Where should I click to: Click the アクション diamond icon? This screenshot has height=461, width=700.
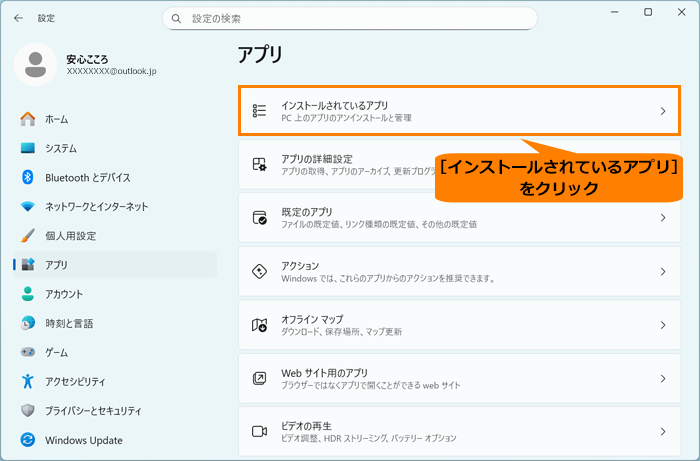259,271
